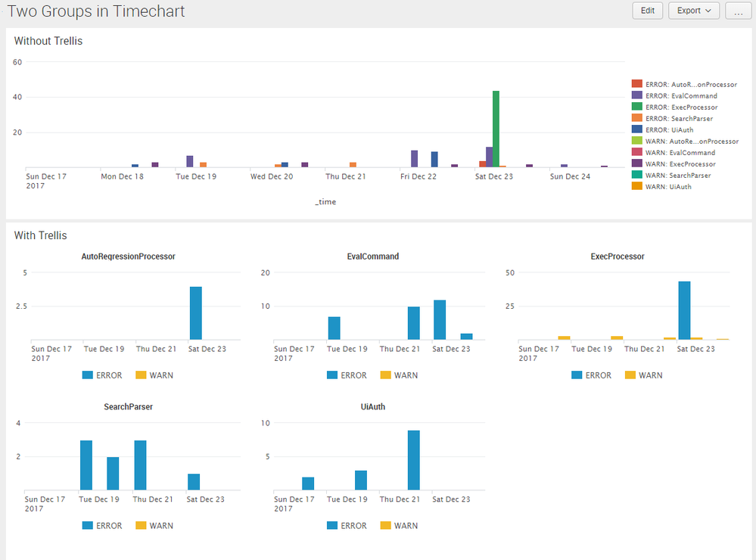
Task: Click the tall green bar on Sat Dec 23
Action: [x=496, y=129]
